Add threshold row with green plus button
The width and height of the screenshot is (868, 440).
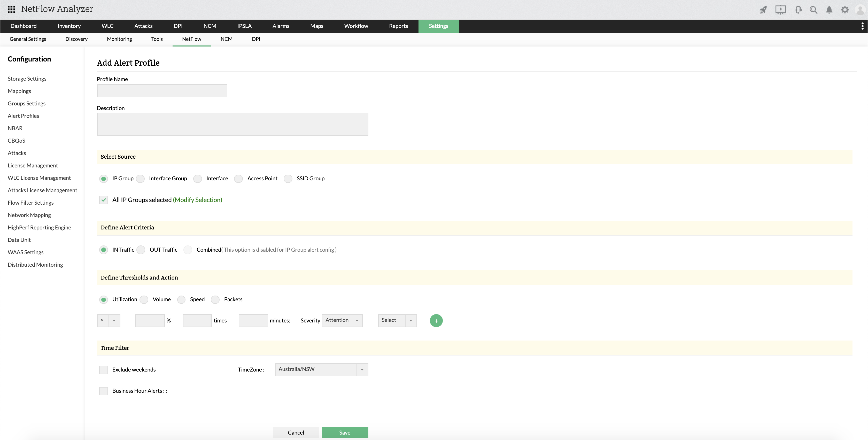[x=436, y=320]
